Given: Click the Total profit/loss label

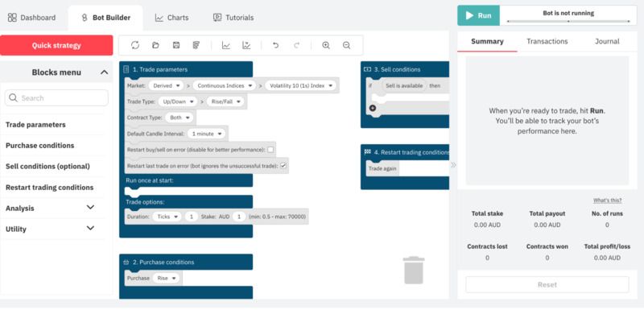Looking at the screenshot, I should click(x=607, y=246).
